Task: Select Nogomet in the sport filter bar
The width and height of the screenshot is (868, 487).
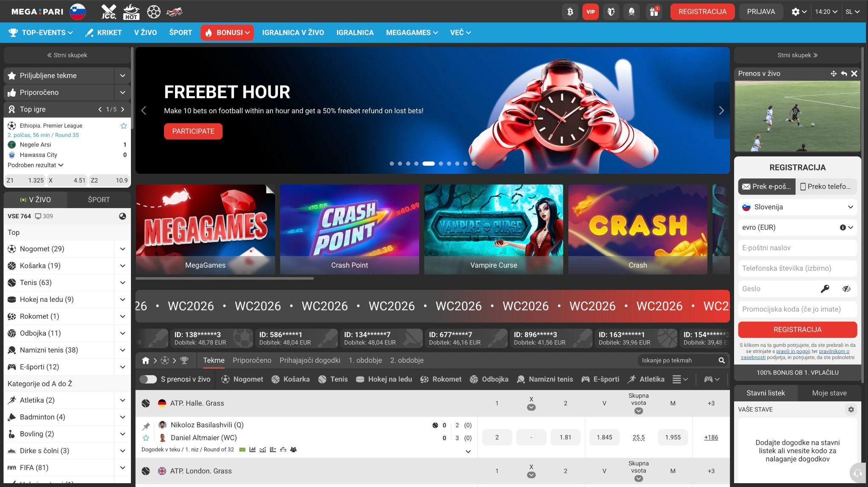Action: point(242,379)
